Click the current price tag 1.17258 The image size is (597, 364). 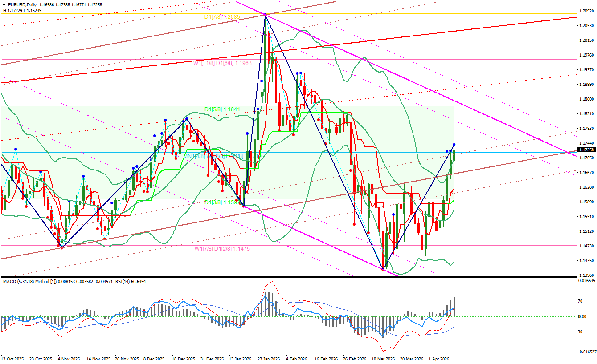[586, 150]
